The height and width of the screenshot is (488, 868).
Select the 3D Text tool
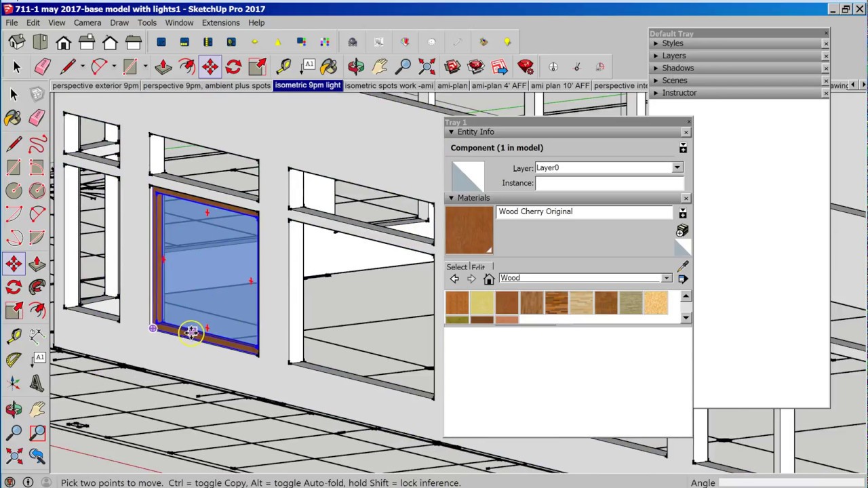click(x=37, y=384)
